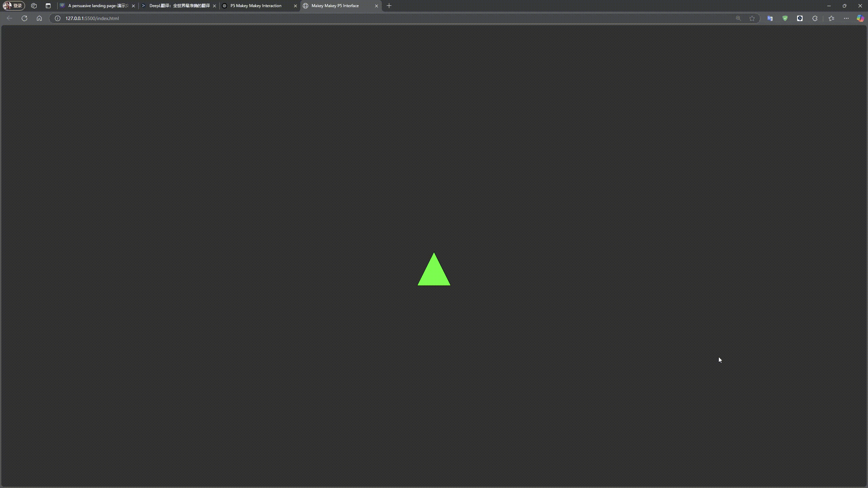The height and width of the screenshot is (488, 868).
Task: Refresh the current page
Action: pos(24,18)
